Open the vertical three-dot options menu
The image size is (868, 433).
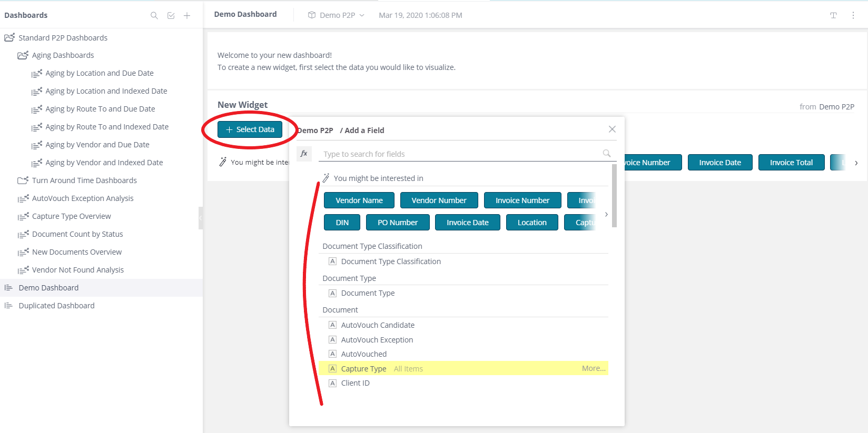pos(853,15)
